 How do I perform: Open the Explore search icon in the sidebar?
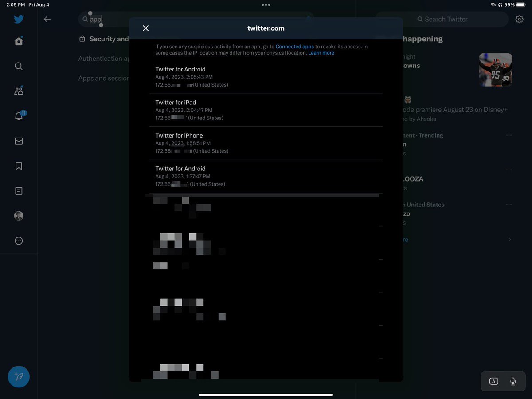(19, 66)
